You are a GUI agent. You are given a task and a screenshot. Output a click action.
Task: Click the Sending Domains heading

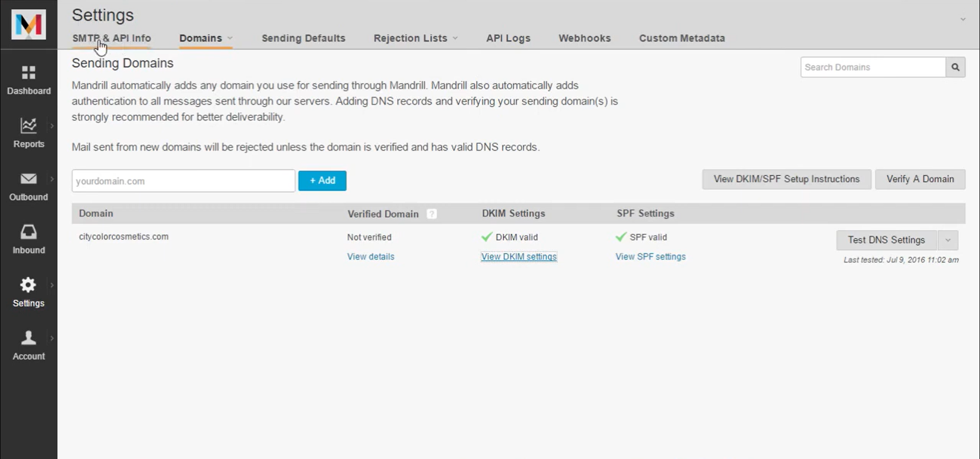(122, 63)
